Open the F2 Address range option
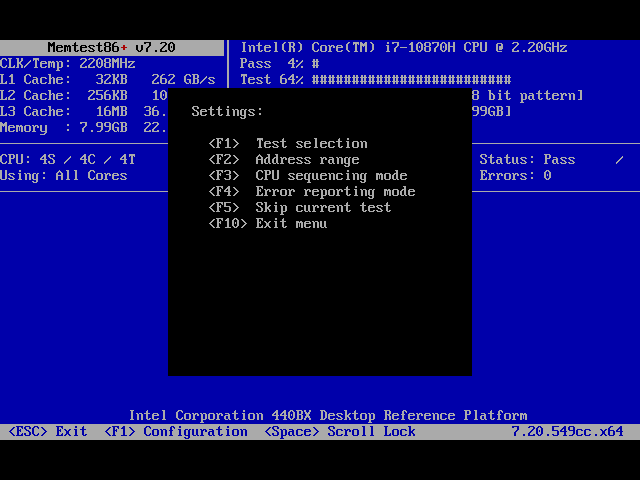This screenshot has height=480, width=640. (284, 160)
